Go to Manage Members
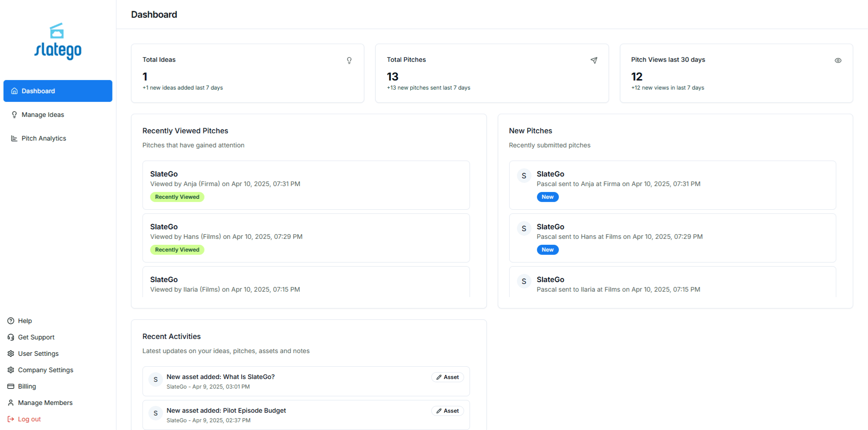Screen dimensions: 868x430 [45, 403]
